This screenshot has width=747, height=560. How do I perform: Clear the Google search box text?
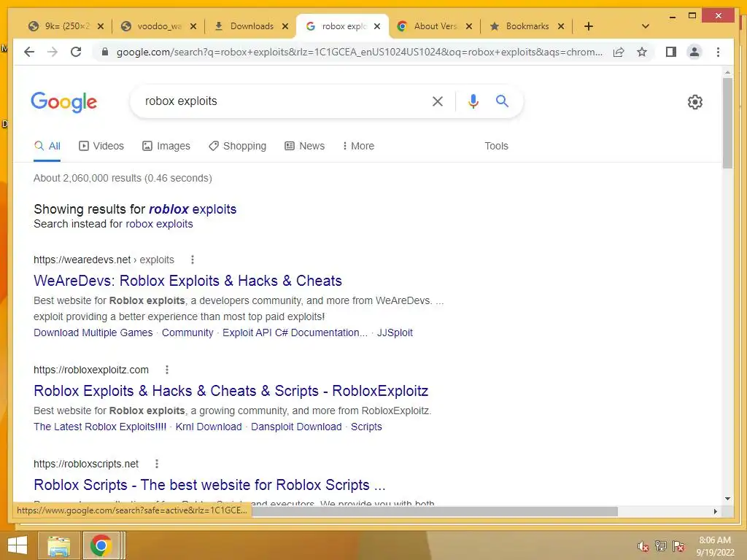438,101
